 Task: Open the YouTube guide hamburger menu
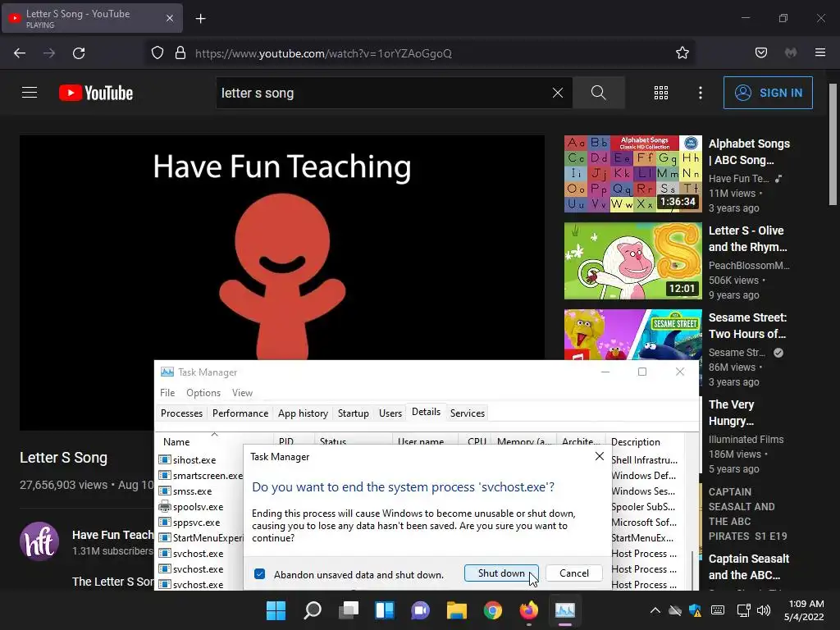[30, 93]
